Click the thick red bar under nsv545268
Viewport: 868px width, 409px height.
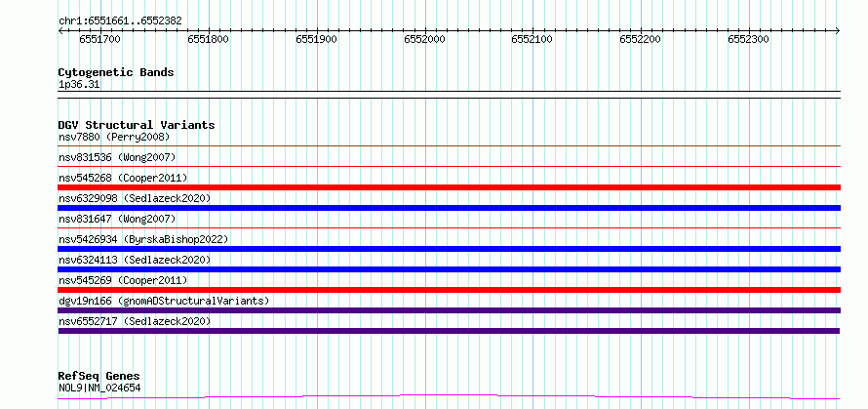click(x=449, y=187)
